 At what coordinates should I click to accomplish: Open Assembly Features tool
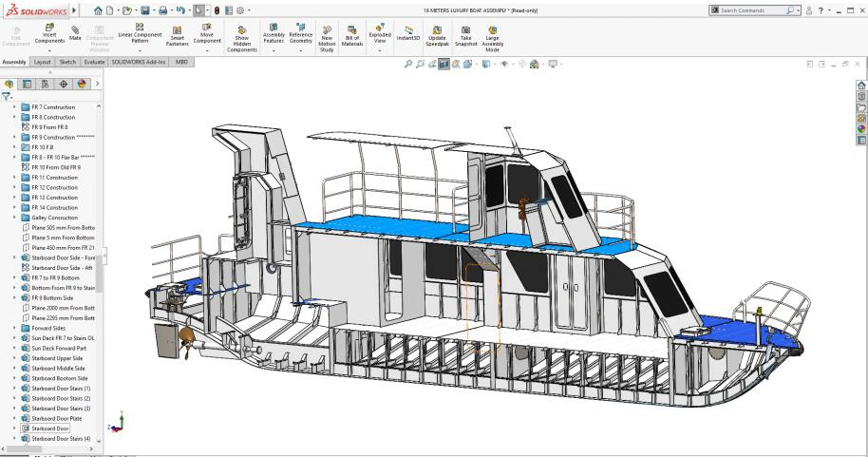274,34
